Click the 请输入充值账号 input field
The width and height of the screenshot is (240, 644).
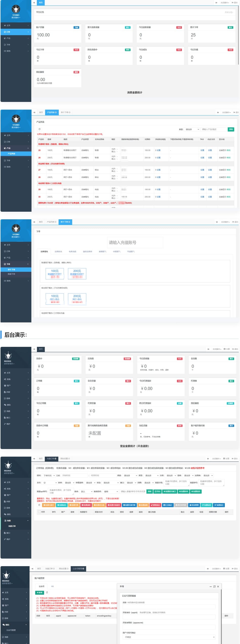pyautogui.click(x=135, y=243)
